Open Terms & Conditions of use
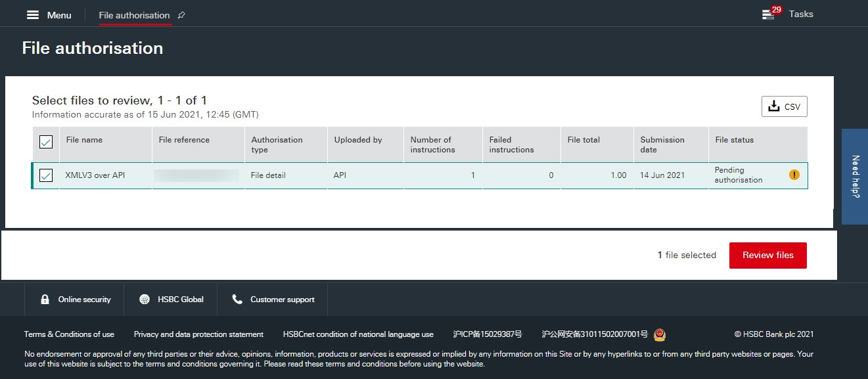 click(x=68, y=334)
